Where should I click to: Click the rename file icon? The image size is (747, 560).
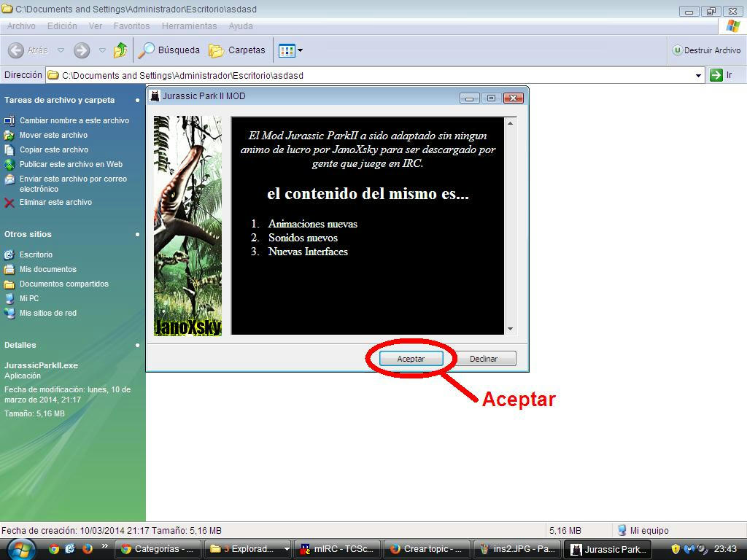click(9, 120)
